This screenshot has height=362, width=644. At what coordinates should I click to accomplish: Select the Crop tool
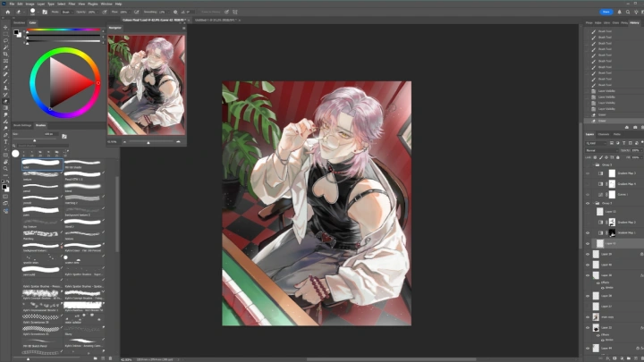click(x=5, y=55)
